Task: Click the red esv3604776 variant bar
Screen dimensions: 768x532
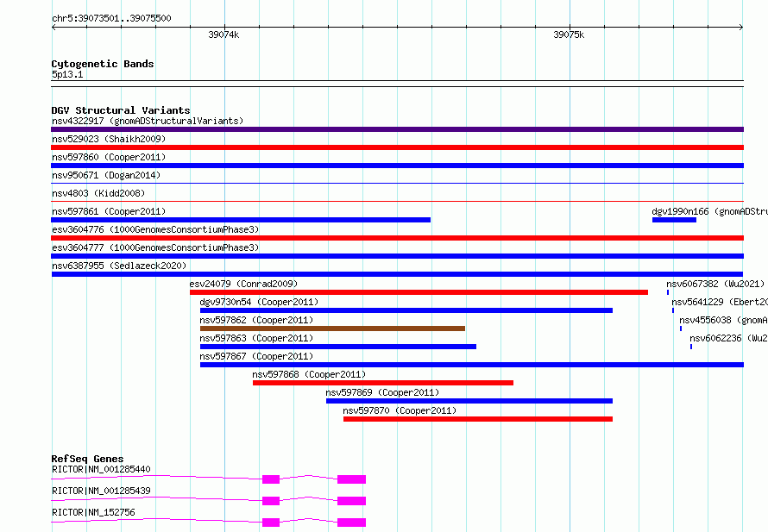Action: 397,238
